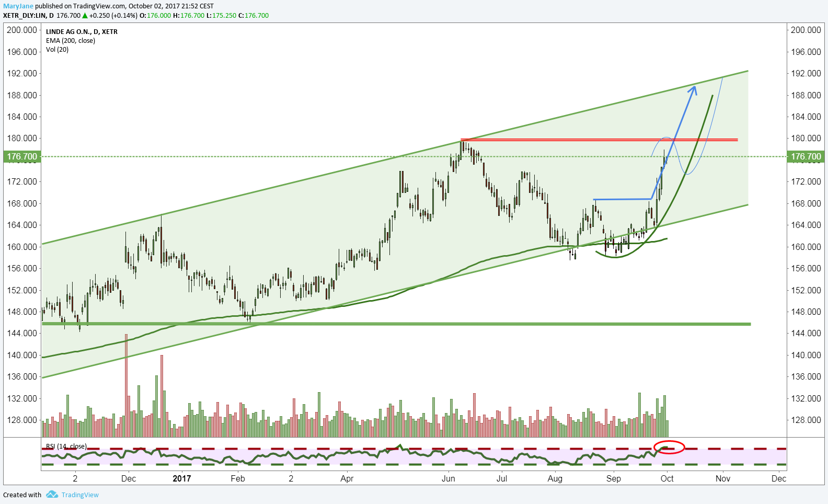This screenshot has width=828, height=504.
Task: Click the Jul label on the time axis
Action: click(x=502, y=478)
